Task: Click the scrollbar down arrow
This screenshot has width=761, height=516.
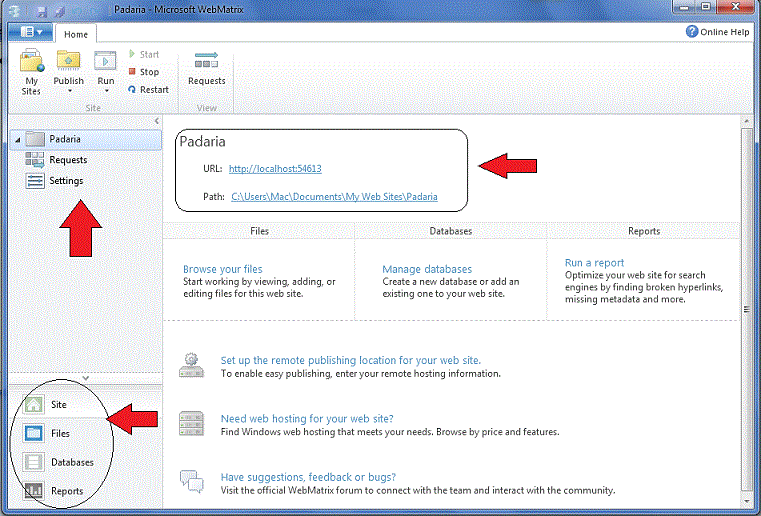Action: click(x=746, y=501)
